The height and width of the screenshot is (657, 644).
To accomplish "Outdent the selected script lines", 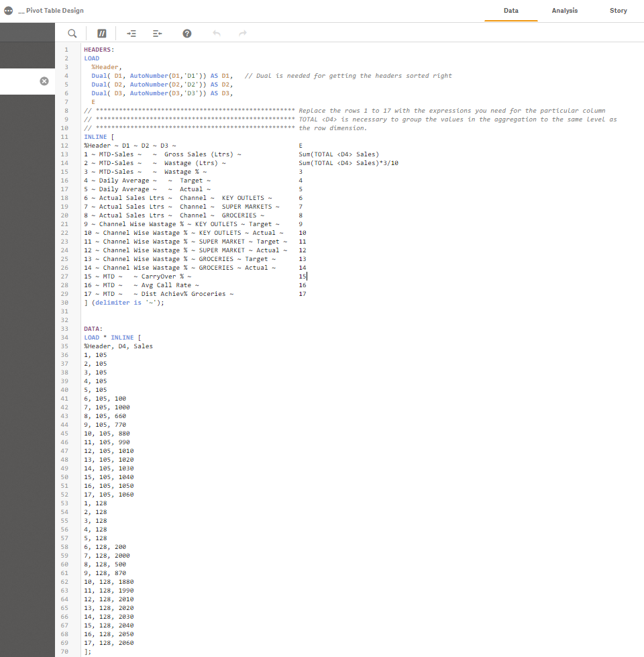I will click(157, 33).
